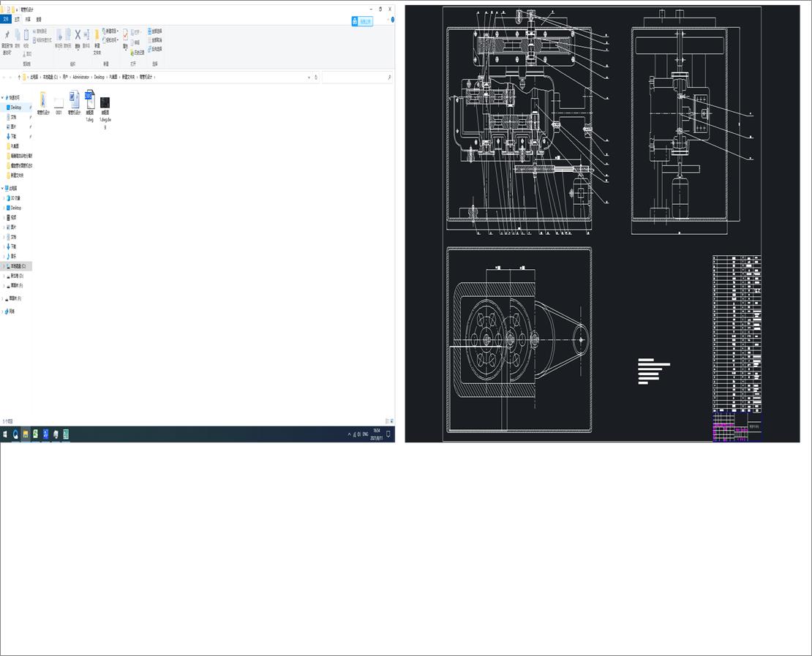Collapse the ribbon using the small caret

coord(388,20)
